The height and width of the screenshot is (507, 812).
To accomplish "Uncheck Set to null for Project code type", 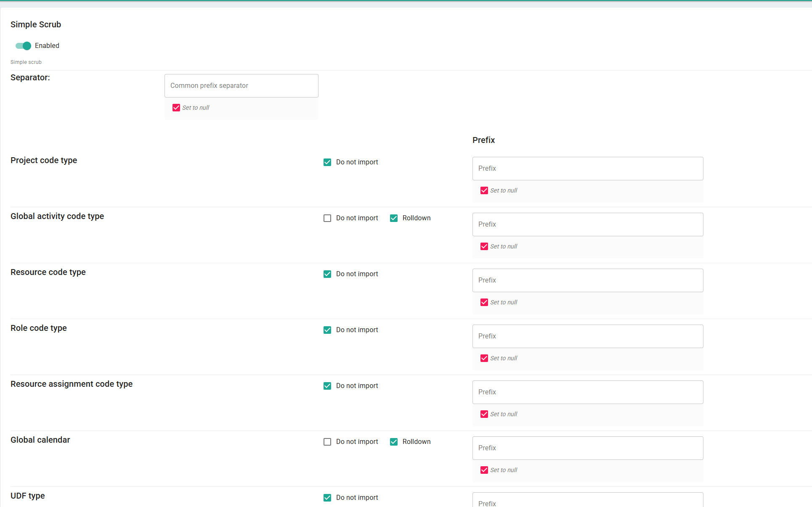I will [x=484, y=191].
